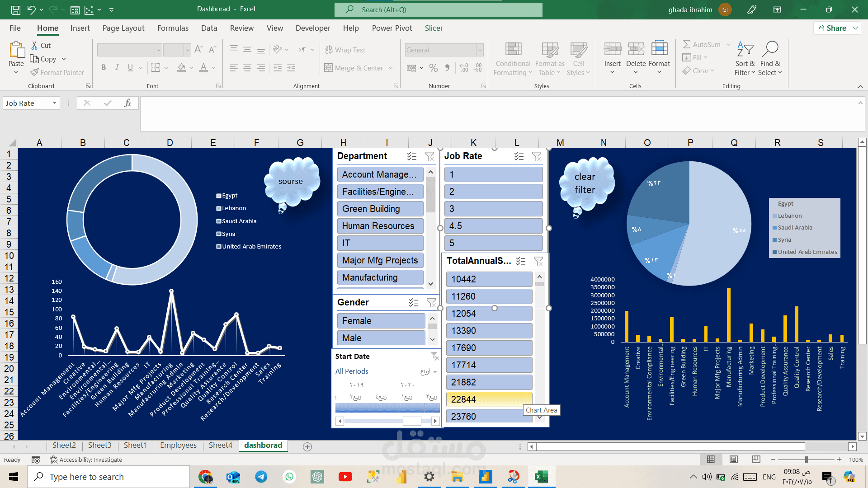Open the Employees sheet tab
This screenshot has width=868, height=488.
pos(178,445)
